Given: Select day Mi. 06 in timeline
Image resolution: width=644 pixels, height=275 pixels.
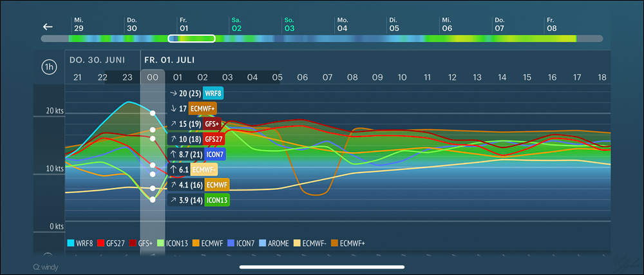Looking at the screenshot, I should [x=447, y=24].
